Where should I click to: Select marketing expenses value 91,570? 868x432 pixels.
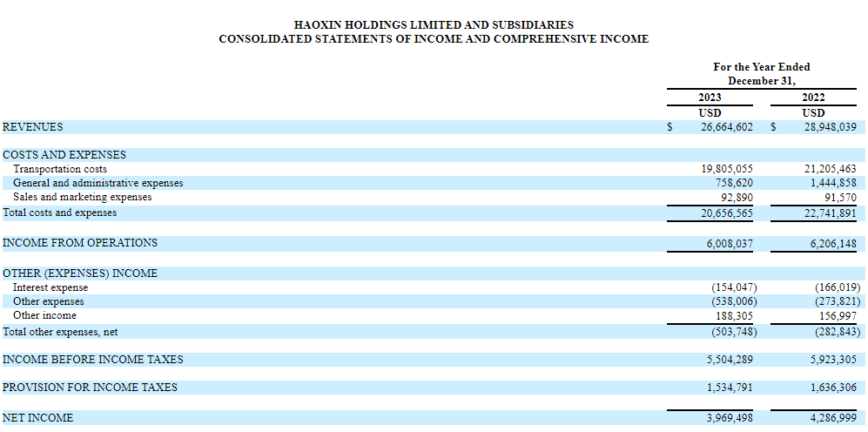click(840, 197)
